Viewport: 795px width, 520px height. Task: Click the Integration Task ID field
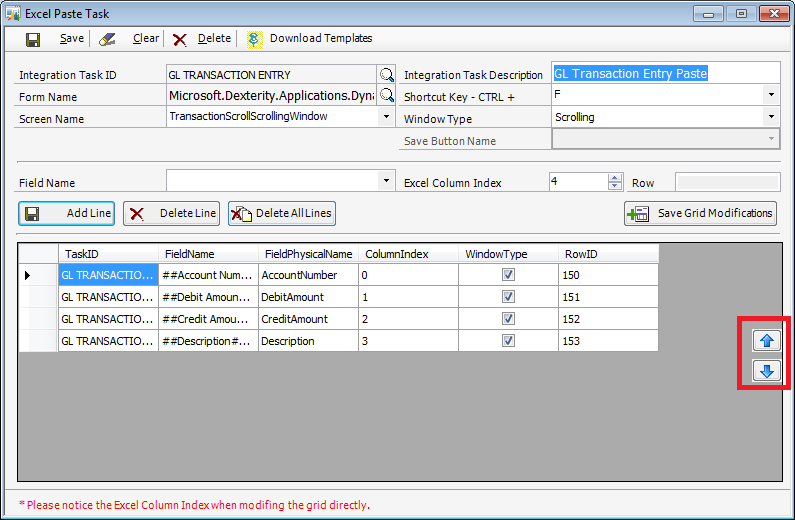pyautogui.click(x=271, y=75)
